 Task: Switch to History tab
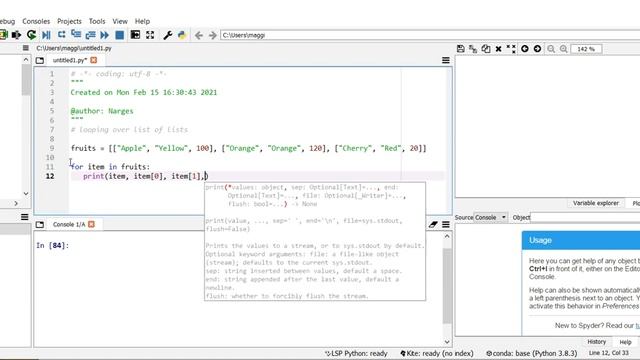tap(596, 342)
